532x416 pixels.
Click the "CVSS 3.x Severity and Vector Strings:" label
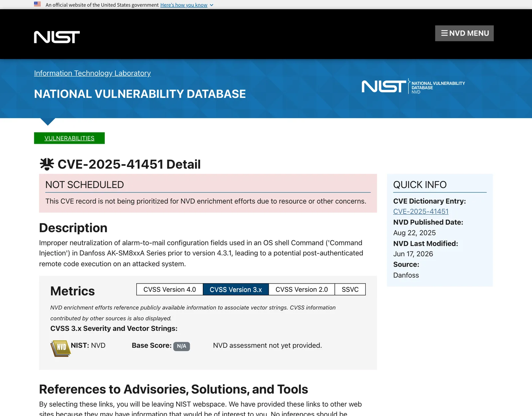pyautogui.click(x=114, y=328)
